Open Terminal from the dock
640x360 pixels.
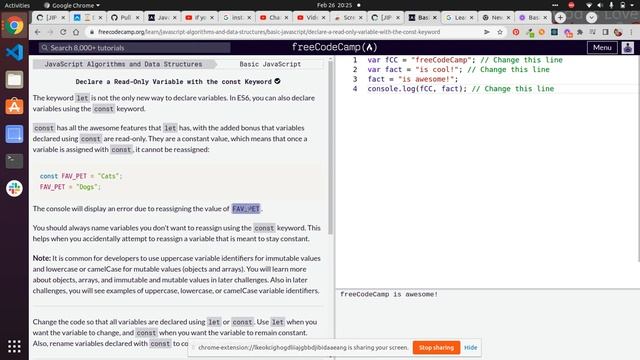[14, 161]
